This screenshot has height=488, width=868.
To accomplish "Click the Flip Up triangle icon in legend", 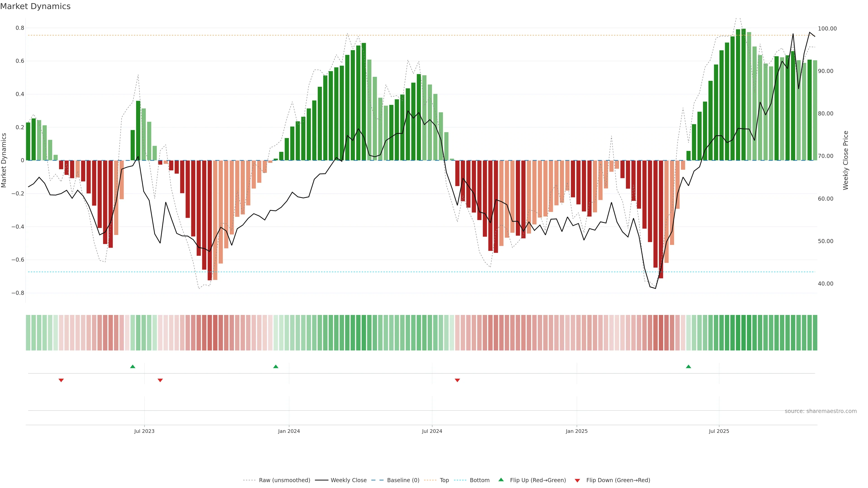I will click(501, 480).
